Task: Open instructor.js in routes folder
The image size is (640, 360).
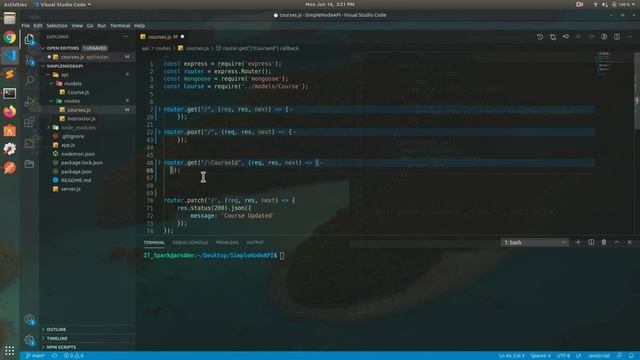Action: click(81, 118)
